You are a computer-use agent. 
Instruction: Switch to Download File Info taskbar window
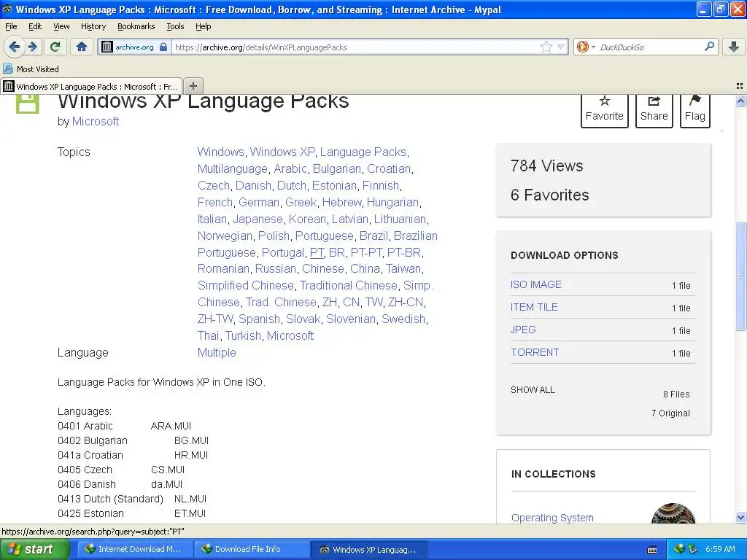click(252, 549)
